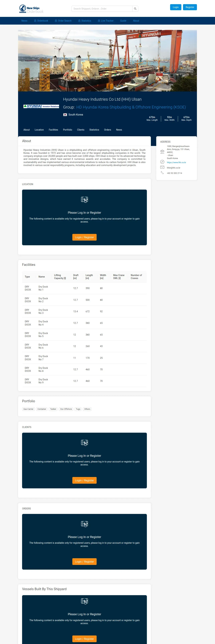Switch to the Orders tab
This screenshot has width=215, height=644.
[108, 130]
